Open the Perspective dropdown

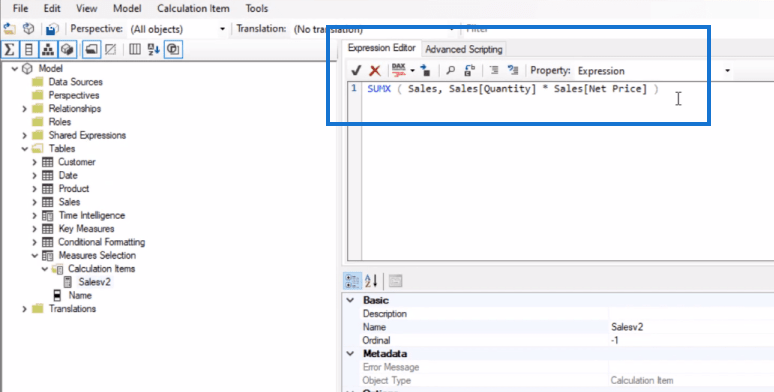coord(177,29)
